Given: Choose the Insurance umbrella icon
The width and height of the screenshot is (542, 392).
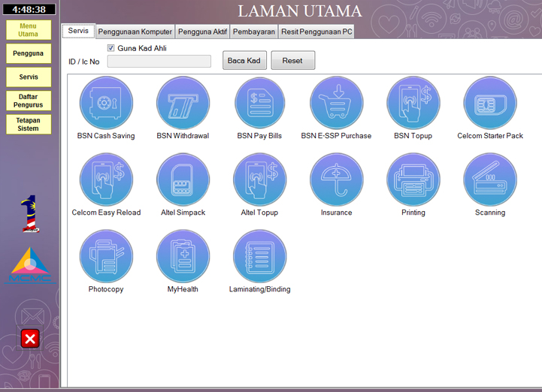Looking at the screenshot, I should point(336,179).
